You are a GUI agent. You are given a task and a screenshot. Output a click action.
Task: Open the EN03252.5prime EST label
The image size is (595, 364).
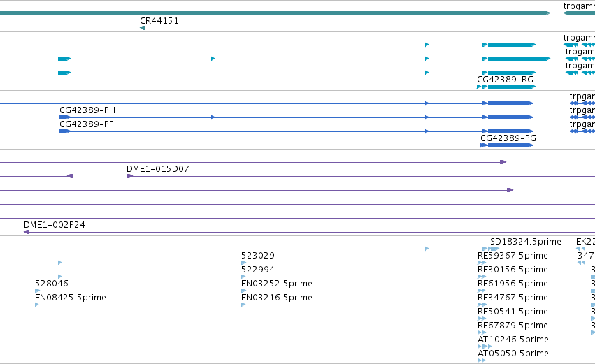coord(277,284)
